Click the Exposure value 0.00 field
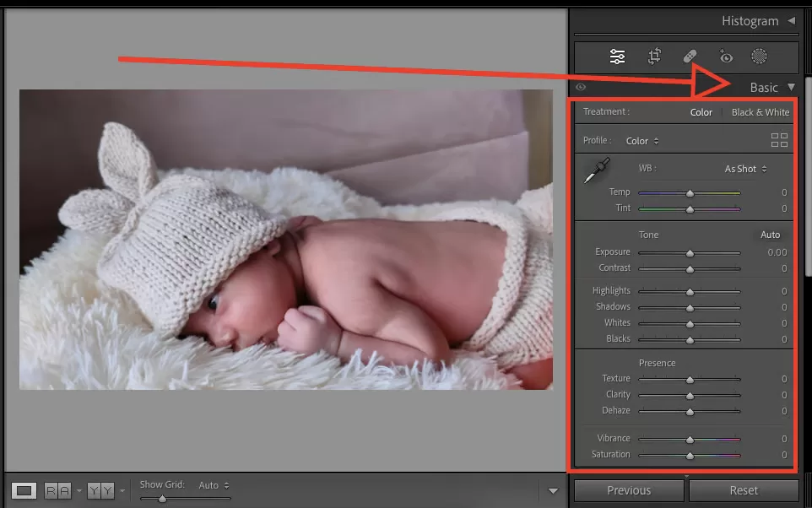The width and height of the screenshot is (812, 508). (777, 252)
